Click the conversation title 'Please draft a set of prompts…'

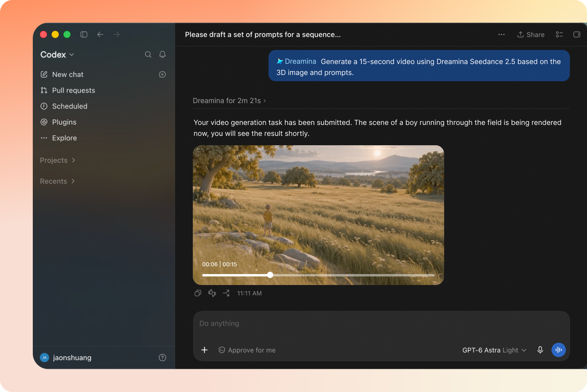pos(263,35)
